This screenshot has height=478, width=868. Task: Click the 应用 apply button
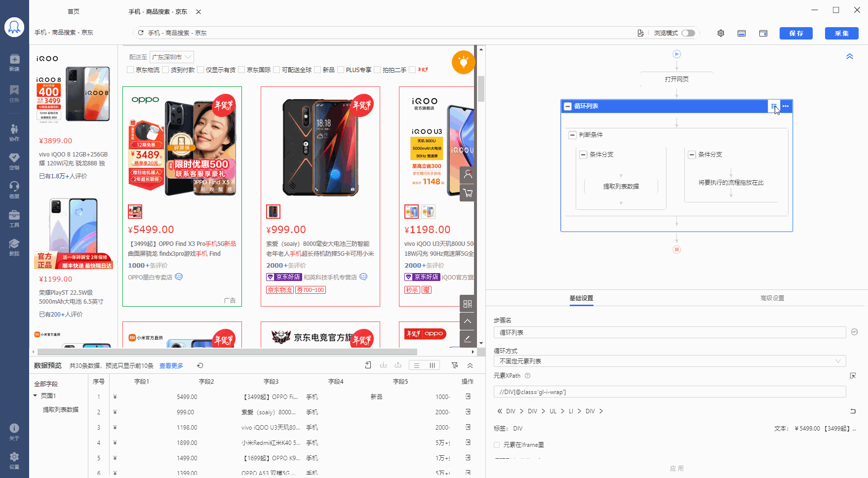pyautogui.click(x=677, y=468)
